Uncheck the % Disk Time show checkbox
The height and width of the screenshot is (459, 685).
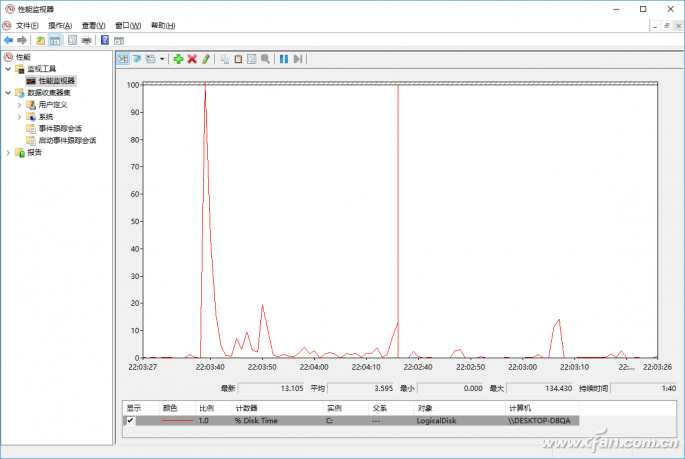(x=130, y=421)
